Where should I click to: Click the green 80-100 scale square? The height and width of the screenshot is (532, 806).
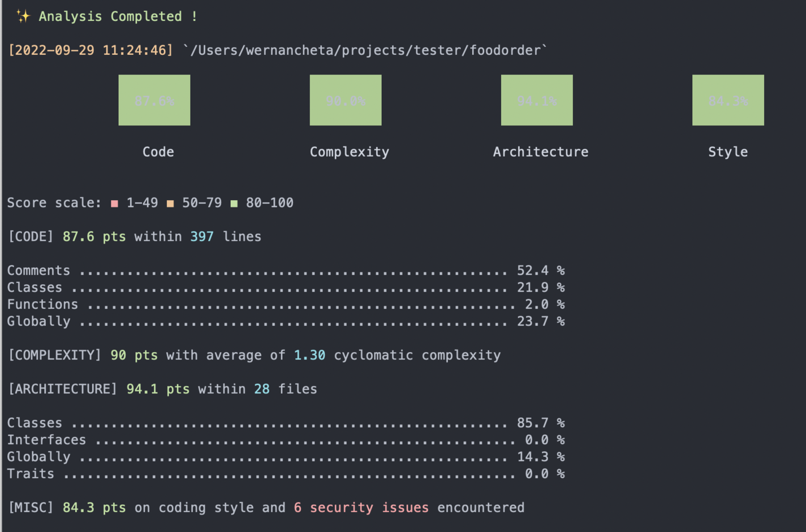[x=235, y=202]
